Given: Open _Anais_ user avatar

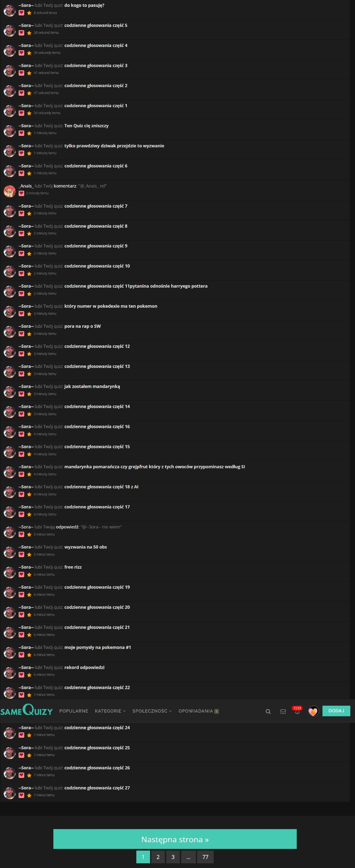Looking at the screenshot, I should pos(9,191).
